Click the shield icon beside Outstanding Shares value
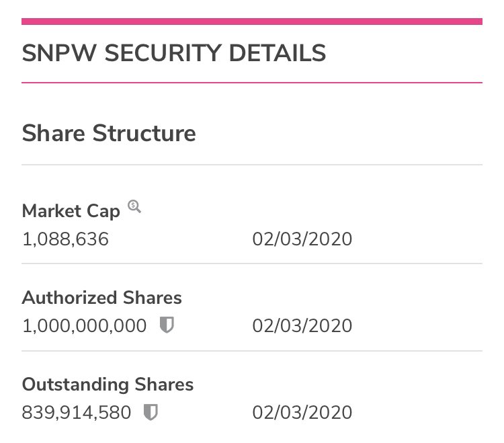504x443 pixels. (151, 412)
